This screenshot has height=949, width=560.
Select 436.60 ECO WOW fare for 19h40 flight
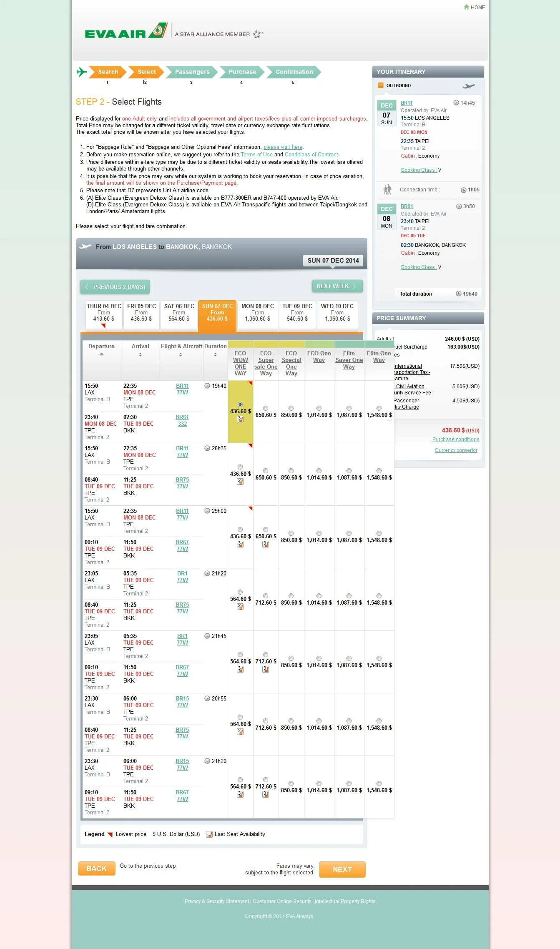point(240,404)
